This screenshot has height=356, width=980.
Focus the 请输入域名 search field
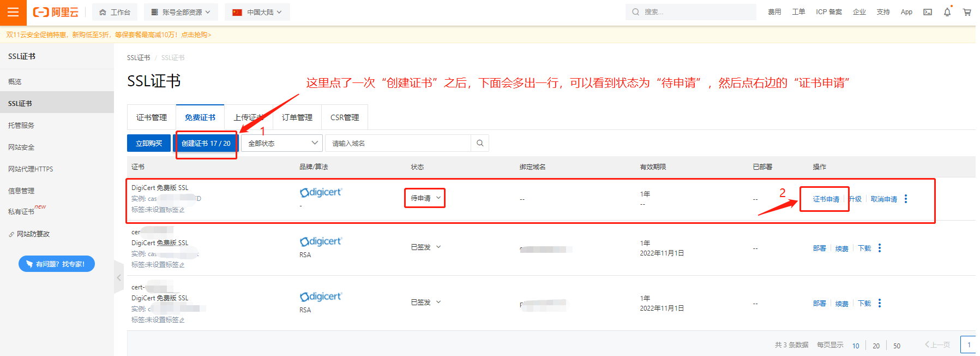398,143
